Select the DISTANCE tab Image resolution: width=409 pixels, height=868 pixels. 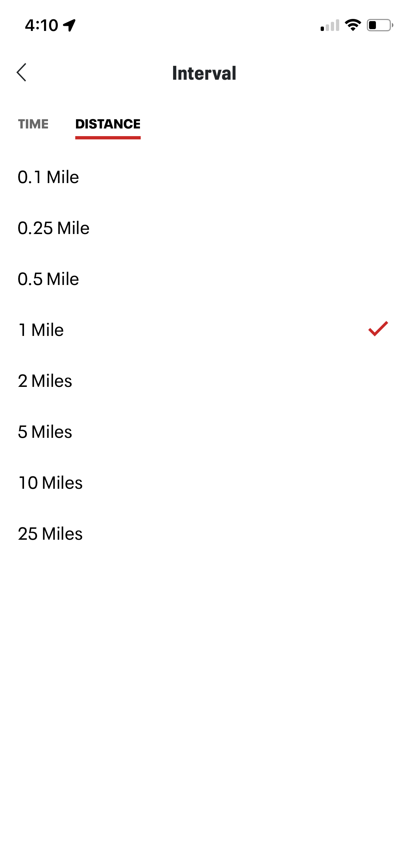pyautogui.click(x=108, y=124)
